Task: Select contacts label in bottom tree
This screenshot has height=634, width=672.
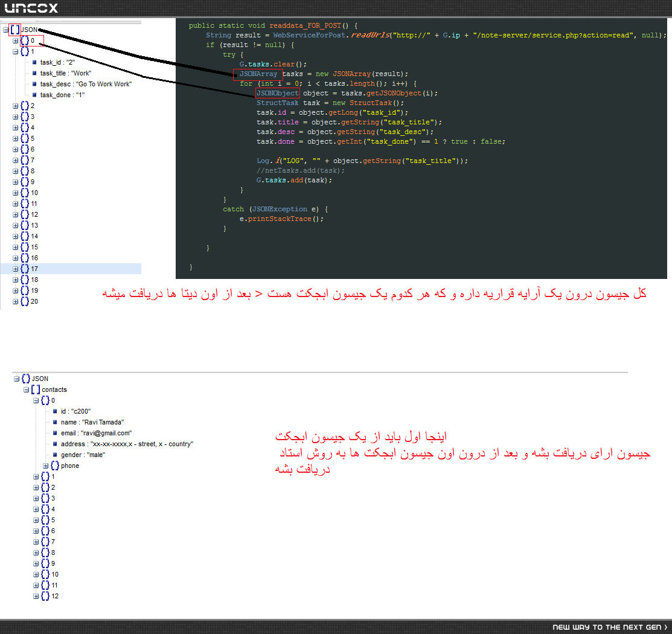Action: [54, 389]
